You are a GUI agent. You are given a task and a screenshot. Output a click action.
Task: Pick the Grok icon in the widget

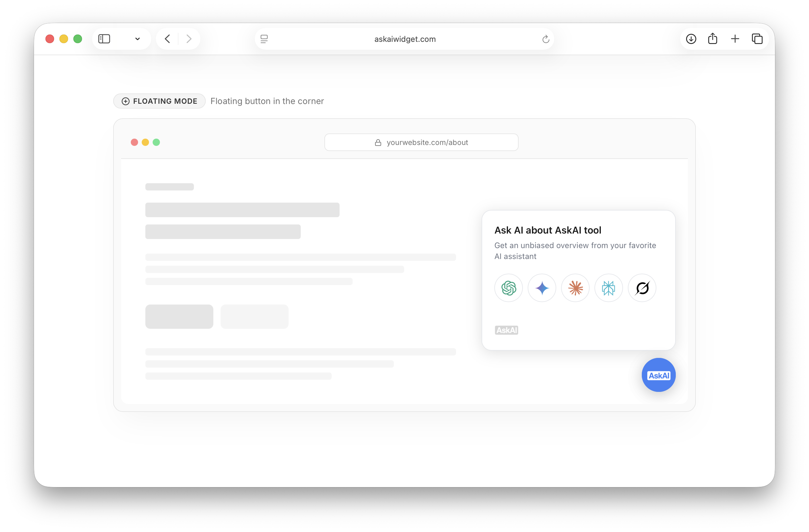click(642, 288)
